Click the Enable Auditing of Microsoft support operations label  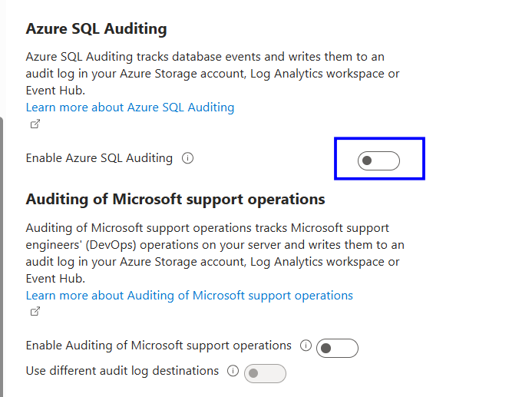pos(158,346)
